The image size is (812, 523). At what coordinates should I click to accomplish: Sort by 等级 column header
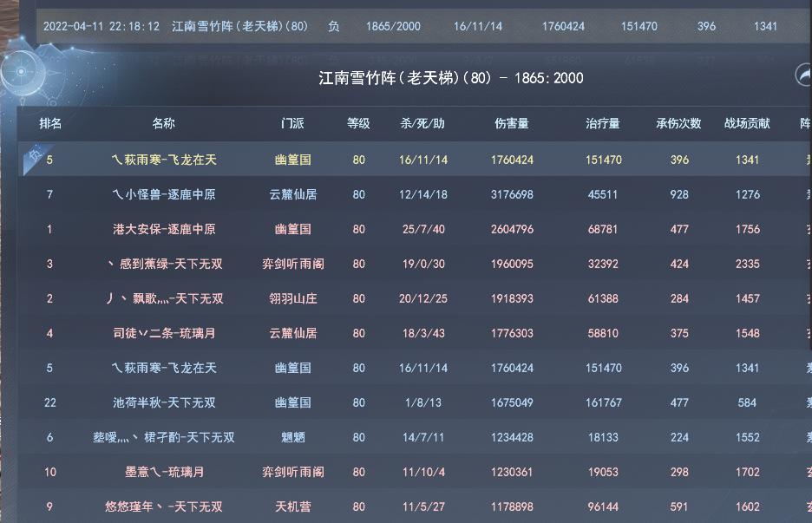[358, 123]
